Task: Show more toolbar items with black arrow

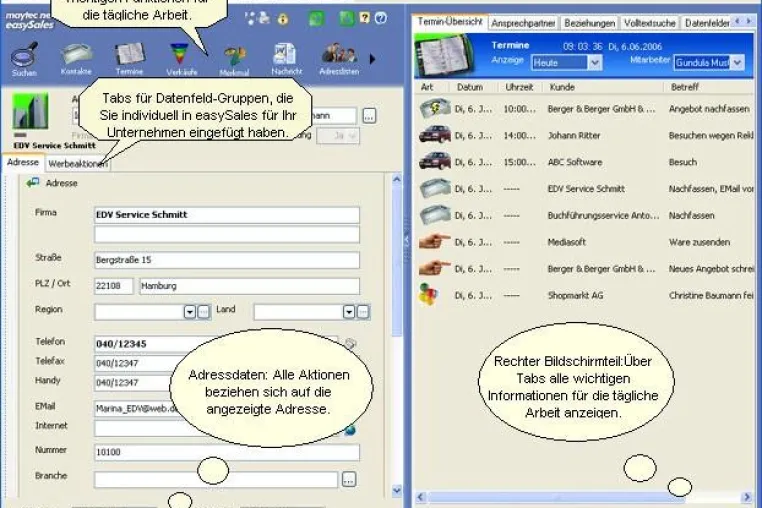Action: coord(373,59)
